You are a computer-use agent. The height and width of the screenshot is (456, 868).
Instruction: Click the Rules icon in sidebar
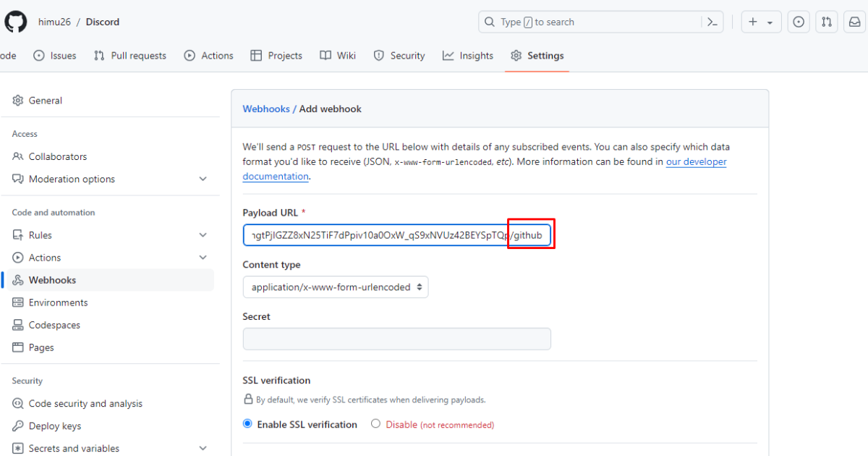(18, 235)
